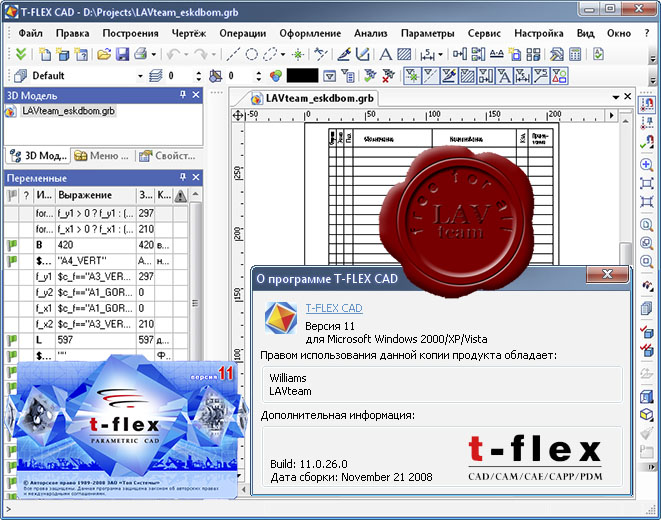Screen dimensions: 661x520
Task: Toggle the node selector filter button
Action: click(x=412, y=76)
